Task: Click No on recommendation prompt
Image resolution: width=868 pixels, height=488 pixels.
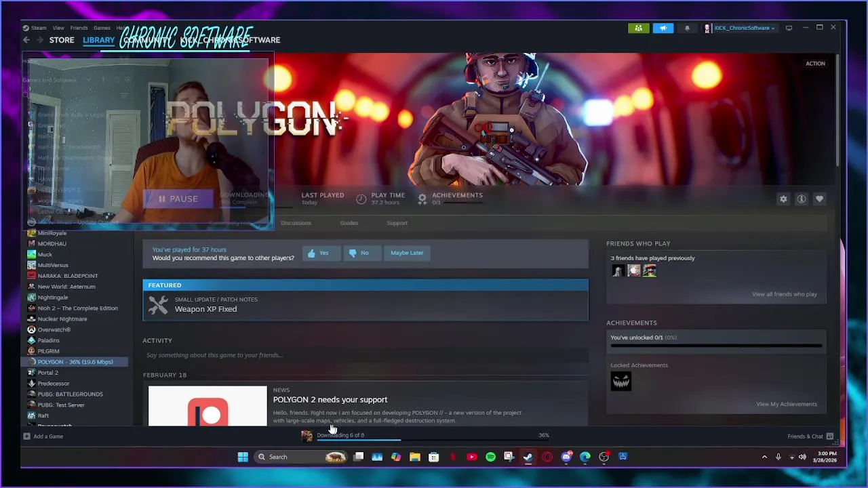Action: (x=361, y=253)
